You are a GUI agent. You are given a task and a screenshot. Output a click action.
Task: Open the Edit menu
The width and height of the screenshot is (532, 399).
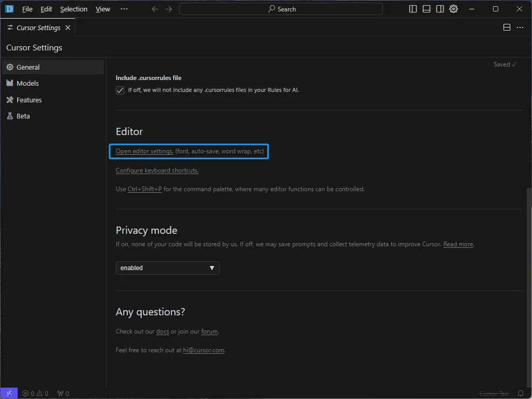tap(46, 9)
